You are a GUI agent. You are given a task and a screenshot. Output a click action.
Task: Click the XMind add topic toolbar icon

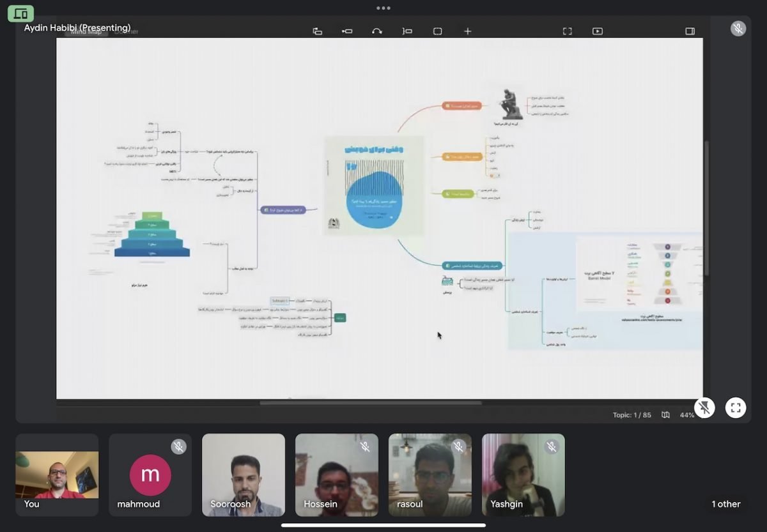tap(317, 31)
